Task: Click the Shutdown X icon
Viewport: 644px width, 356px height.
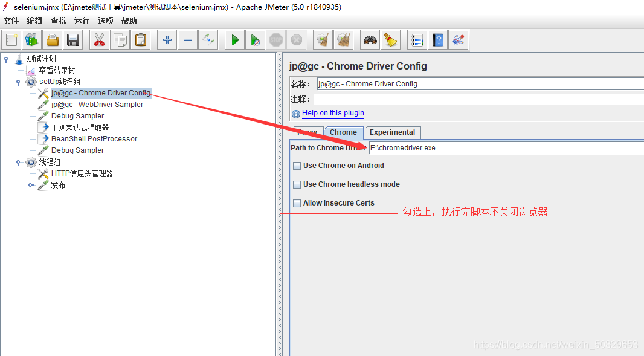Action: tap(296, 40)
